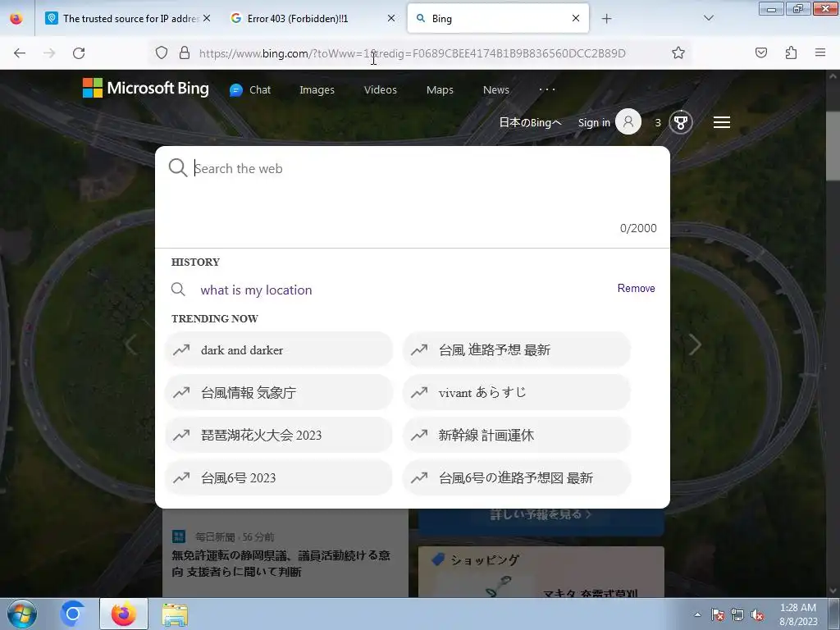
Task: Open Bing Maps
Action: click(440, 90)
